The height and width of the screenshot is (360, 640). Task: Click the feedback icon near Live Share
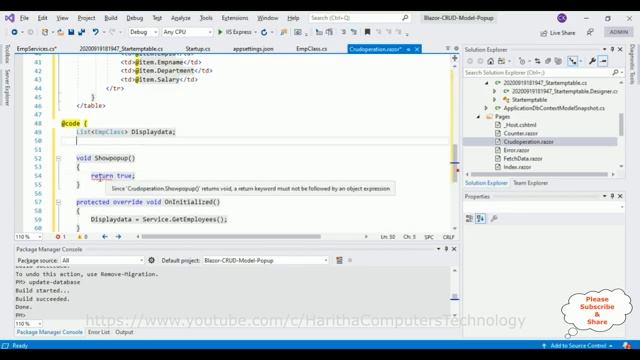click(590, 33)
